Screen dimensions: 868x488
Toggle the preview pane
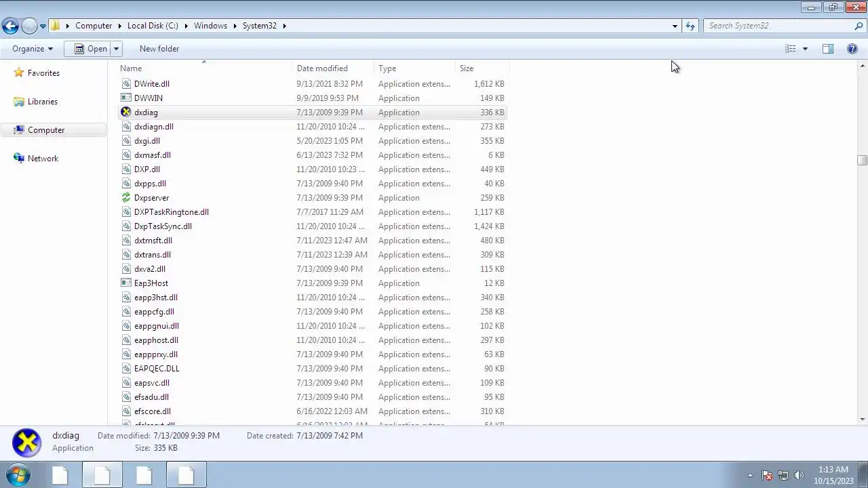828,49
